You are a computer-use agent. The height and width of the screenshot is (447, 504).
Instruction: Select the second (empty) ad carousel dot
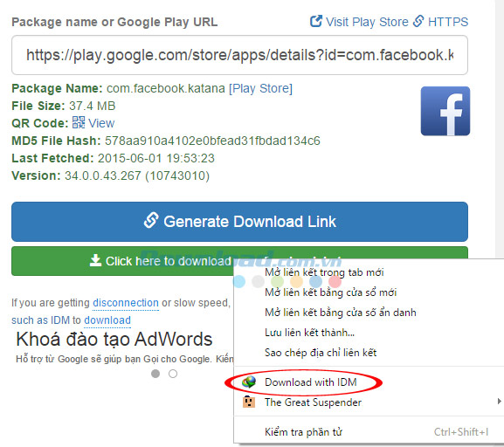(173, 374)
